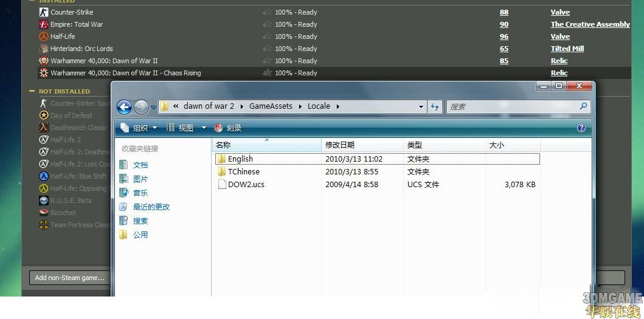Refresh the Explorer folder view
This screenshot has height=319, width=644.
435,107
